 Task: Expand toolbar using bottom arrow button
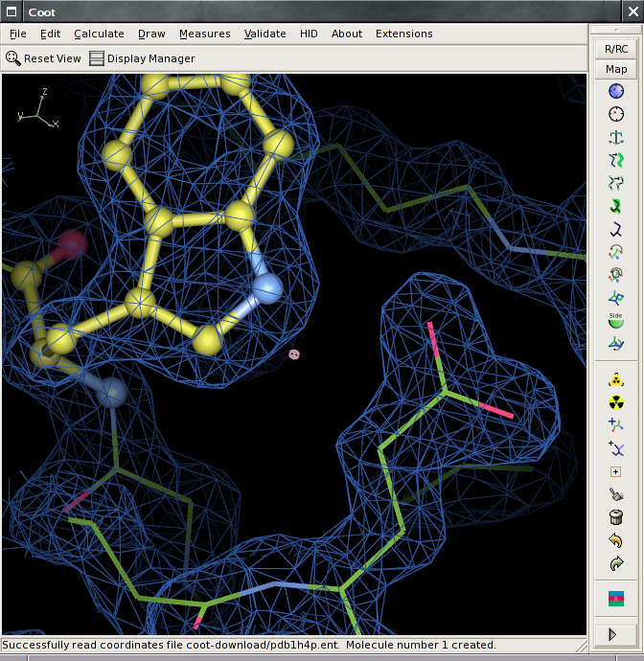(x=616, y=634)
